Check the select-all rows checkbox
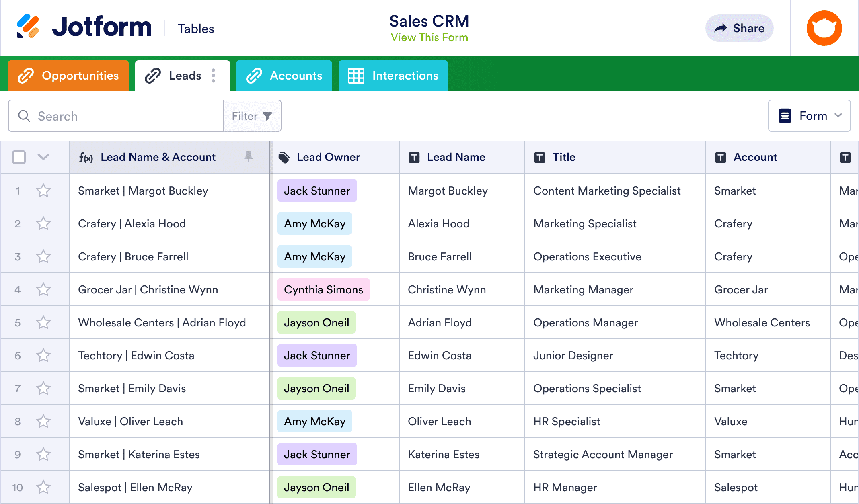The image size is (859, 504). 19,157
